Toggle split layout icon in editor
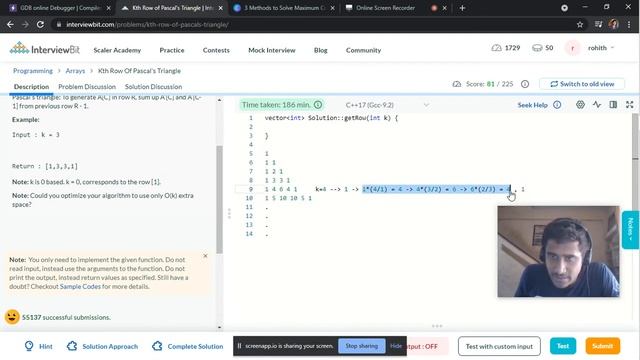640x360 pixels. (613, 105)
